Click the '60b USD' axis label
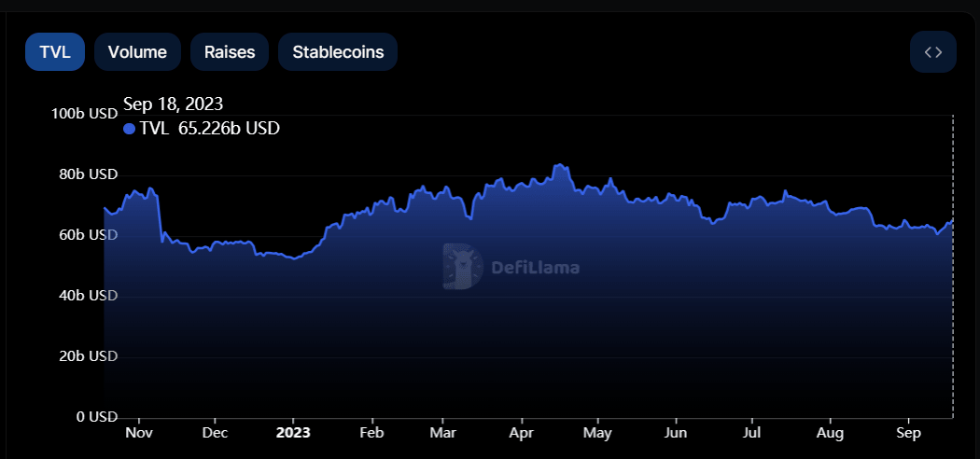980x459 pixels. tap(90, 235)
